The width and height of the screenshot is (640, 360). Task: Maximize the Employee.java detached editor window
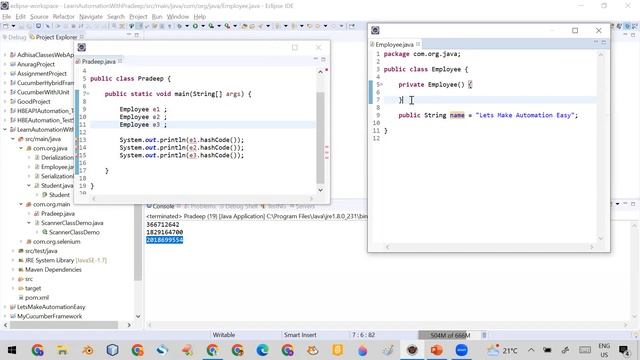point(575,30)
